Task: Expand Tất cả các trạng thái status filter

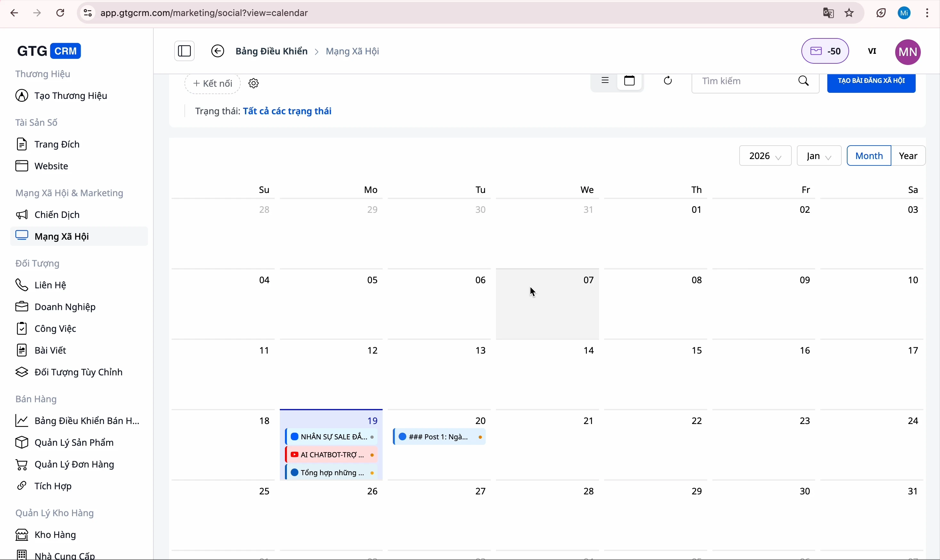Action: tap(288, 111)
